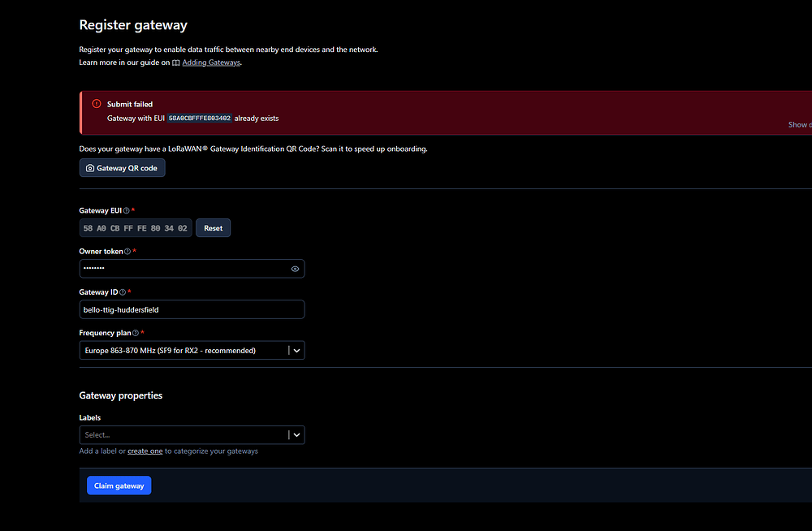Click the Submit failed error icon
The height and width of the screenshot is (531, 812).
point(97,104)
